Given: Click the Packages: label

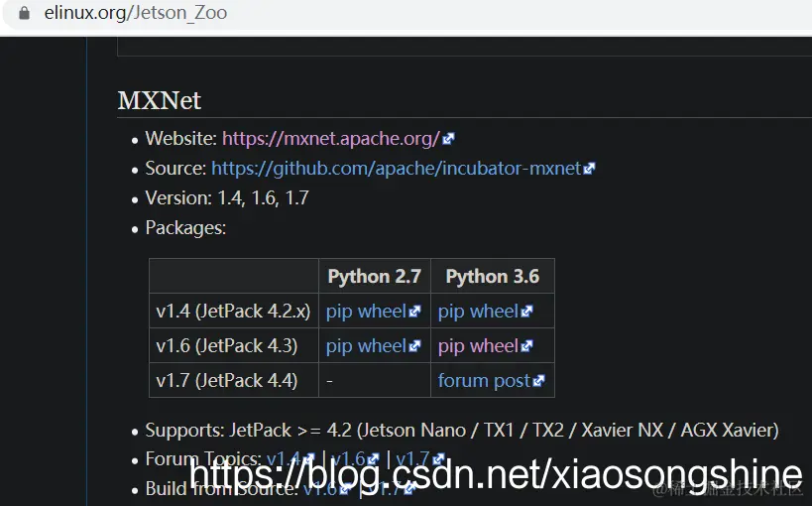Looking at the screenshot, I should pyautogui.click(x=185, y=228).
